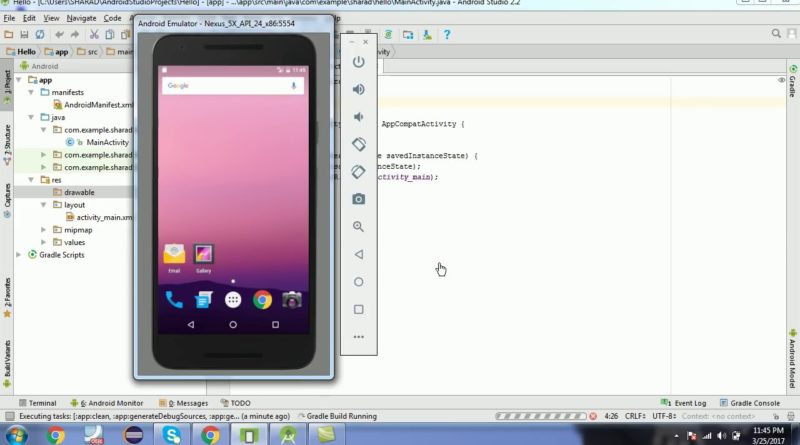
Task: Open Camera app on emulator dock
Action: [x=292, y=300]
